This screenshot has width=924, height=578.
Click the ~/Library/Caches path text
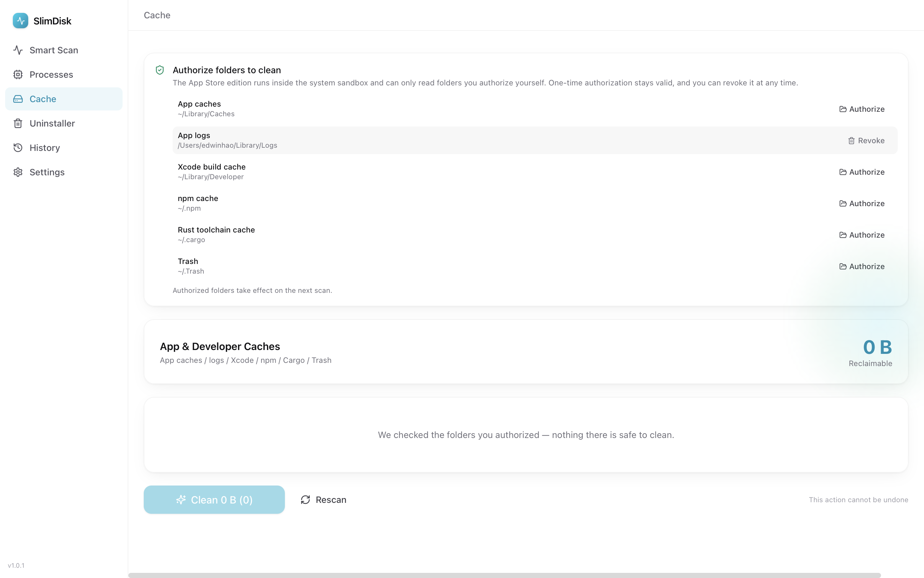coord(206,114)
